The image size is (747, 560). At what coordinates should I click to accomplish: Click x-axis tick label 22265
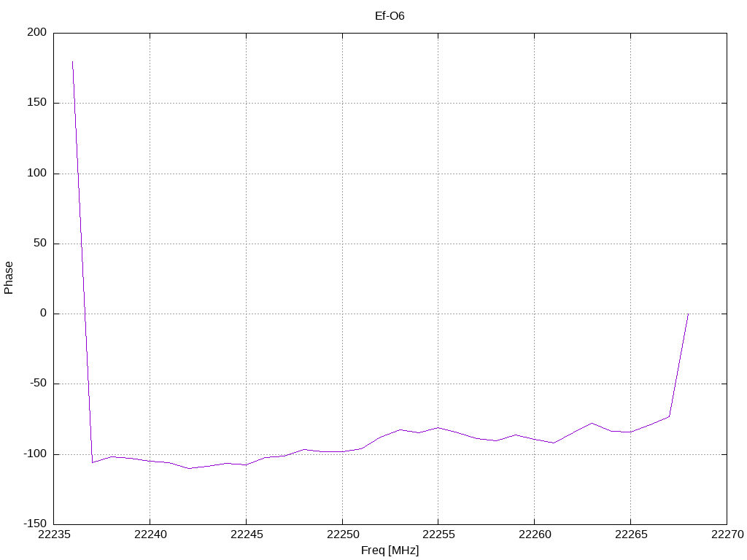click(631, 534)
